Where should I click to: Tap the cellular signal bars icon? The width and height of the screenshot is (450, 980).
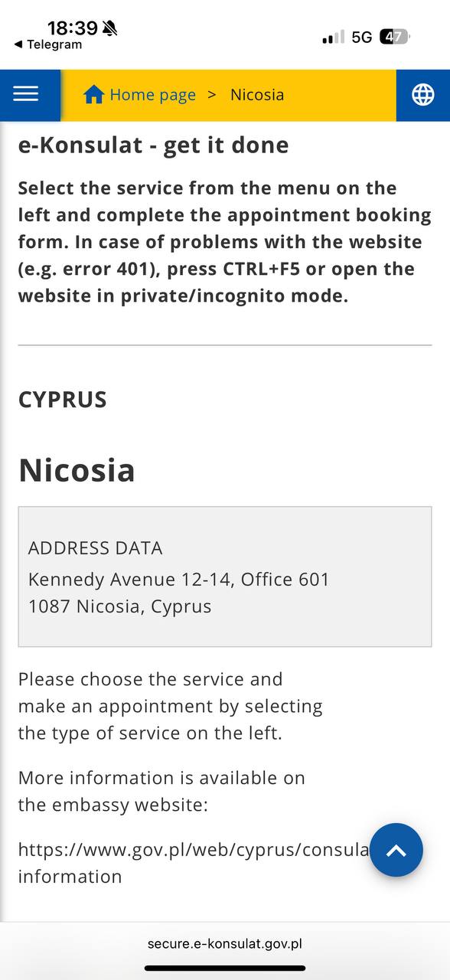coord(334,37)
